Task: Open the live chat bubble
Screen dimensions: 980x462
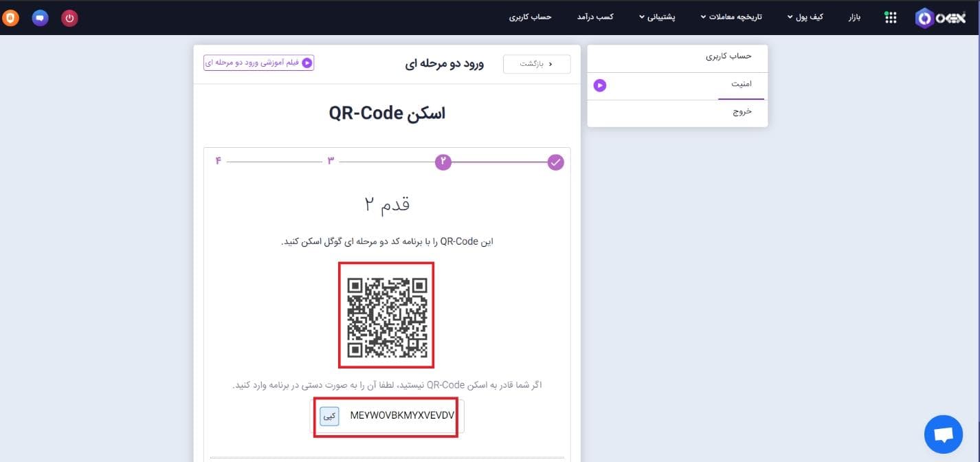Action: pos(944,434)
